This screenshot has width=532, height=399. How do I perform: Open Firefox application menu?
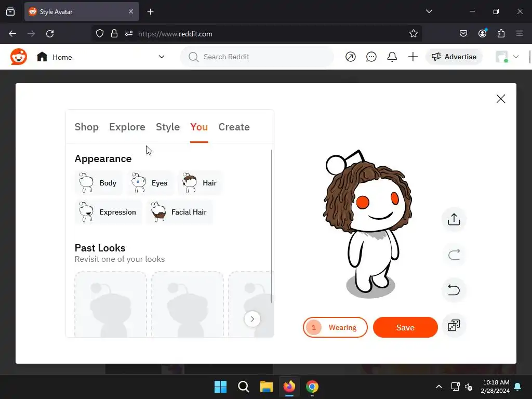tap(520, 34)
